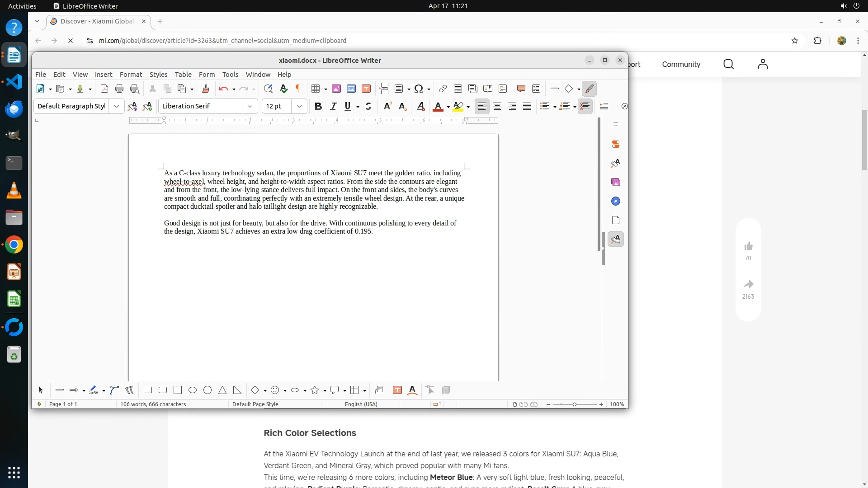Toggle italic text formatting
The height and width of the screenshot is (488, 868).
(x=333, y=107)
